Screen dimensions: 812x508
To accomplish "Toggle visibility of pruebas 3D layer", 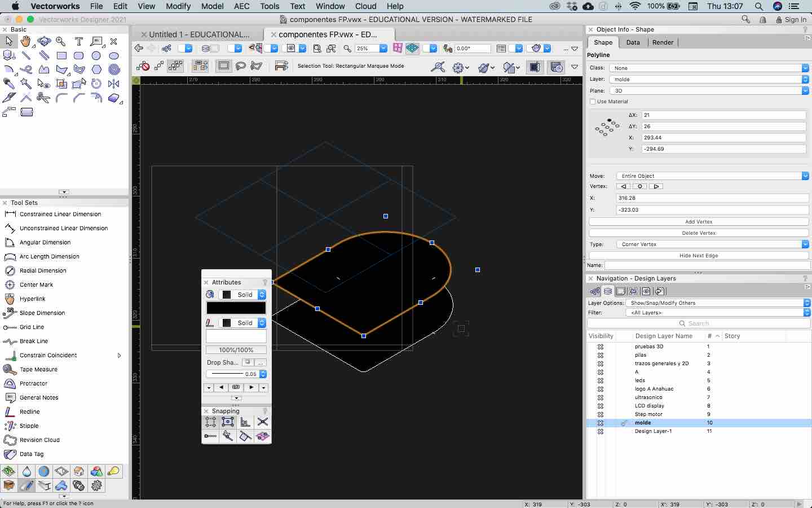I will pyautogui.click(x=601, y=347).
